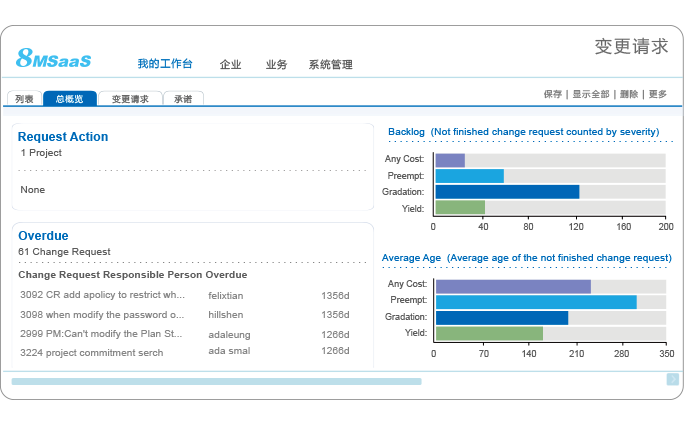Viewport: 684px width, 425px height.
Task: Click Change Request Responsible Person Overdue heading
Action: pyautogui.click(x=133, y=274)
